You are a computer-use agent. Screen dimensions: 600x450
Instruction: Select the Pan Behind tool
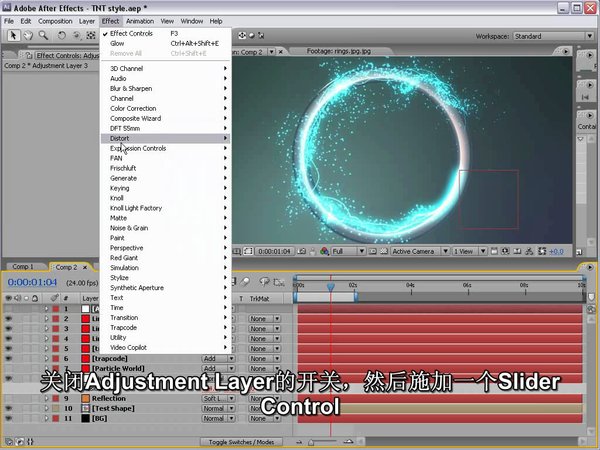pos(91,36)
